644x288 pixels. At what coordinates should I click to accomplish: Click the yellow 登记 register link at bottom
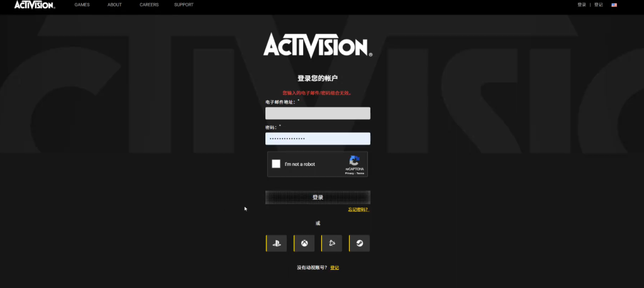[x=335, y=268]
